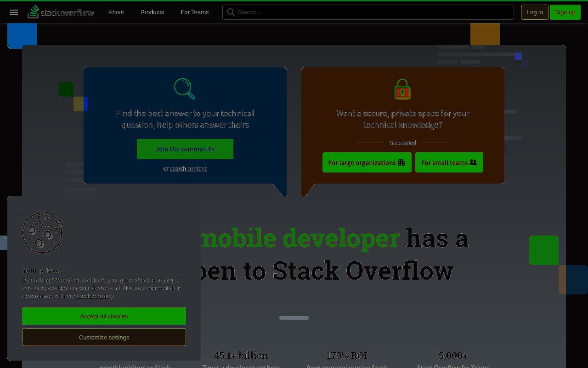Click the cookie illustration in privacy banner

(x=42, y=232)
